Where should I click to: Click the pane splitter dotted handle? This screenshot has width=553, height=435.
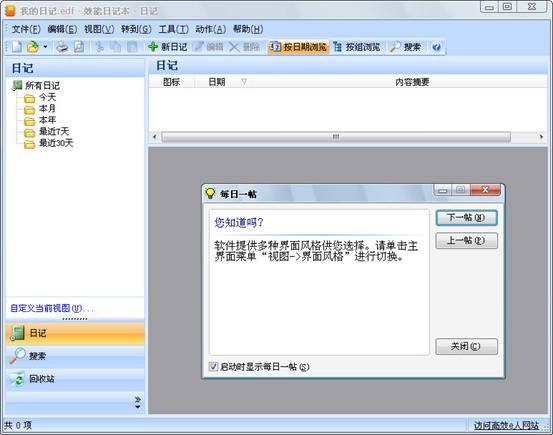[x=75, y=319]
